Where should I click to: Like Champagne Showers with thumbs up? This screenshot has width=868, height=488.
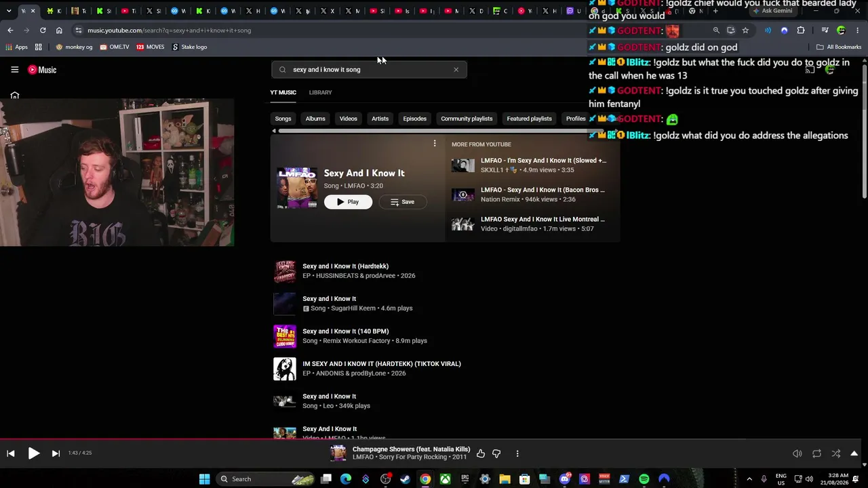(x=481, y=453)
